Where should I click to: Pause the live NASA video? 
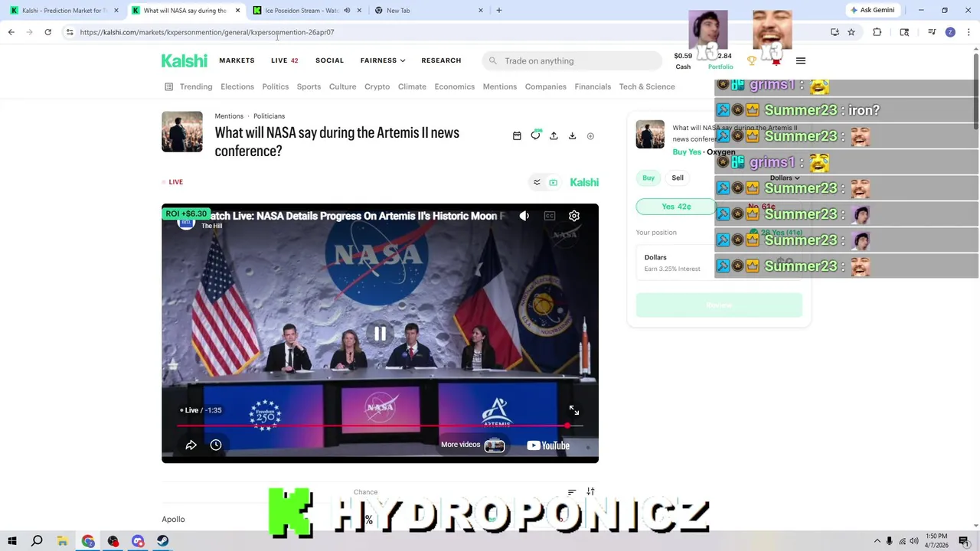(380, 334)
